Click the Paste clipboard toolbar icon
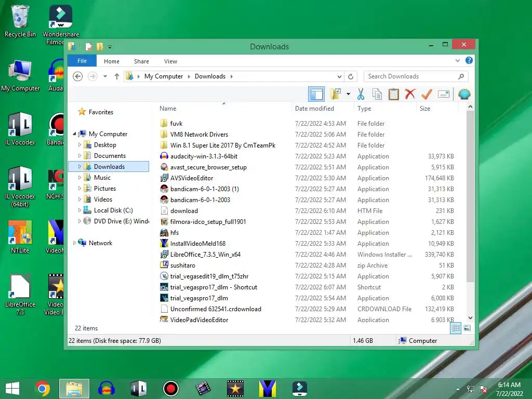 tap(394, 94)
